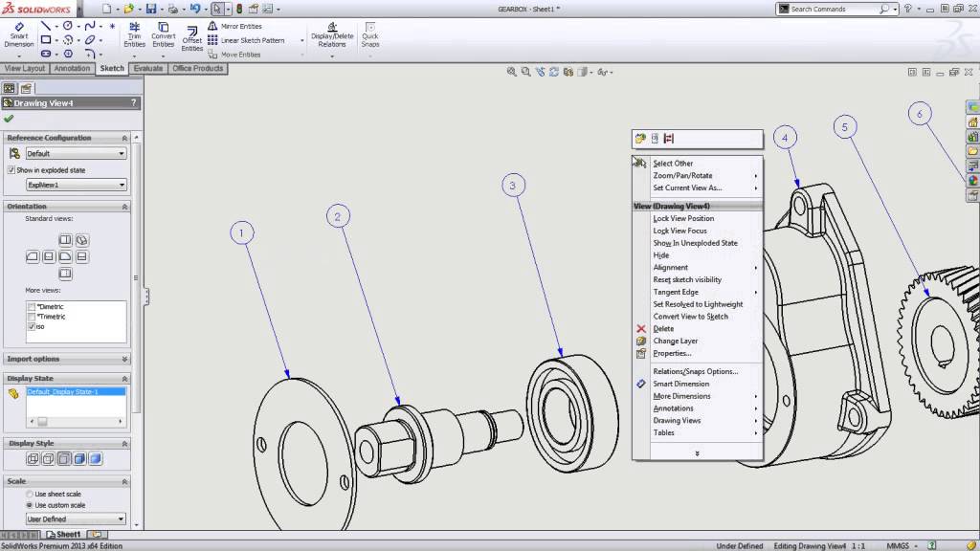The height and width of the screenshot is (551, 980).
Task: Open MMGS unit system menu in status bar
Action: click(x=902, y=546)
